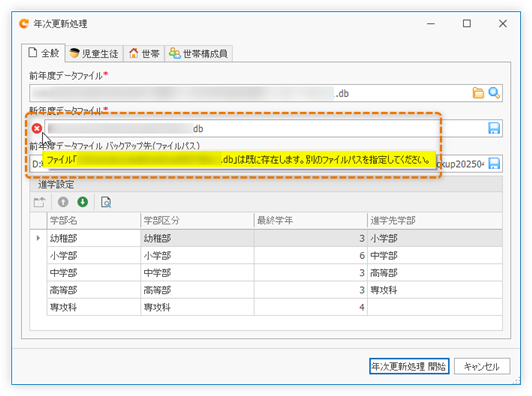
Task: Click 進学先学部 cell 専攻科 of 高等部 row
Action: [x=435, y=290]
